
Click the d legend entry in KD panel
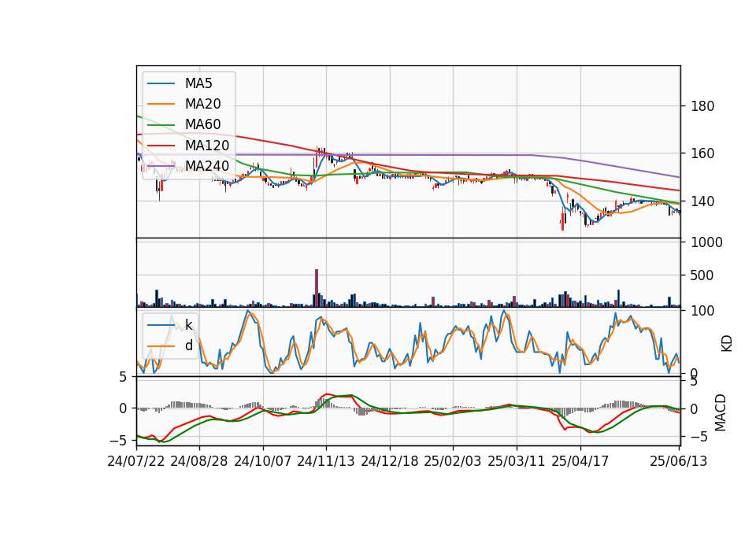tap(188, 345)
